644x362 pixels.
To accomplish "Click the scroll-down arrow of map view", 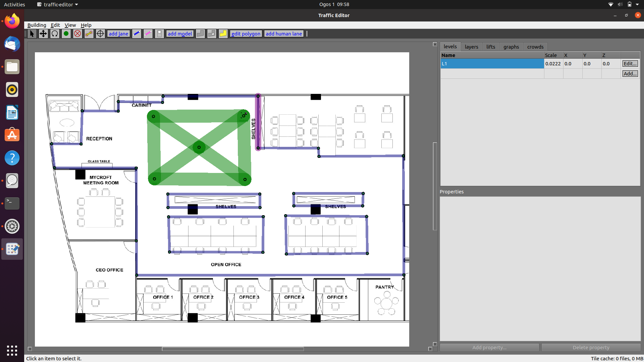I will pos(435,344).
